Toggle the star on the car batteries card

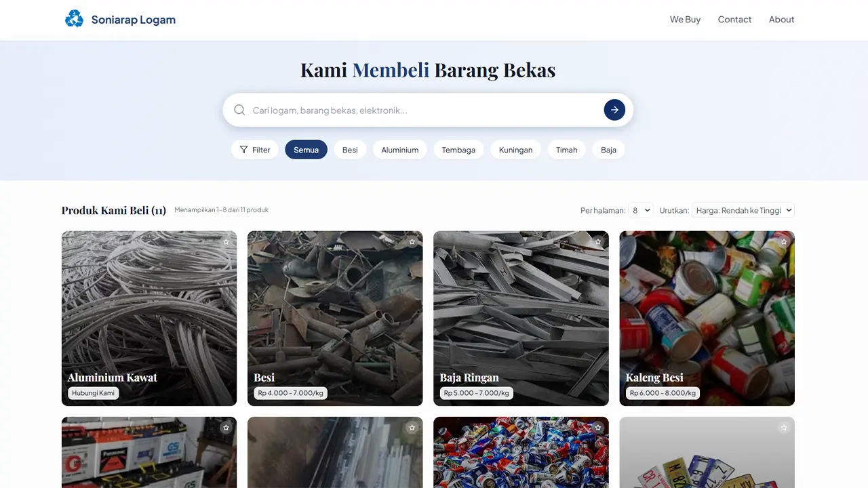226,428
